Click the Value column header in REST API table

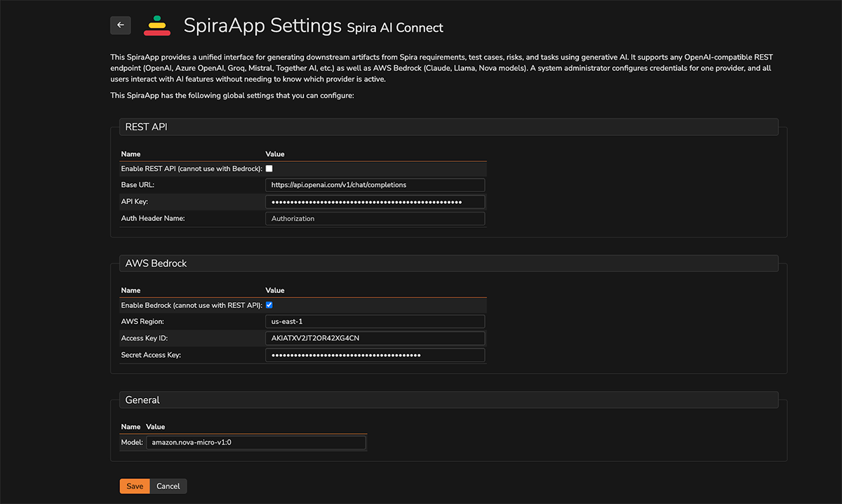(275, 154)
